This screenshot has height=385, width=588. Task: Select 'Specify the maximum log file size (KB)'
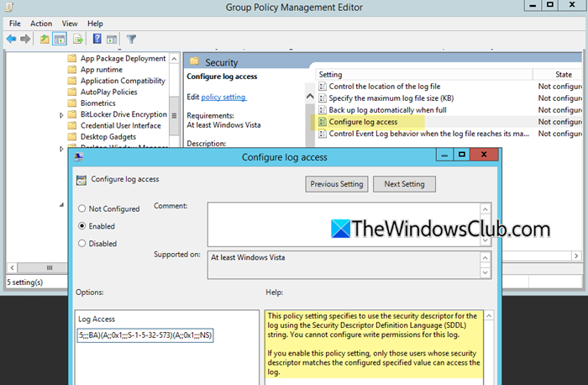coord(391,98)
